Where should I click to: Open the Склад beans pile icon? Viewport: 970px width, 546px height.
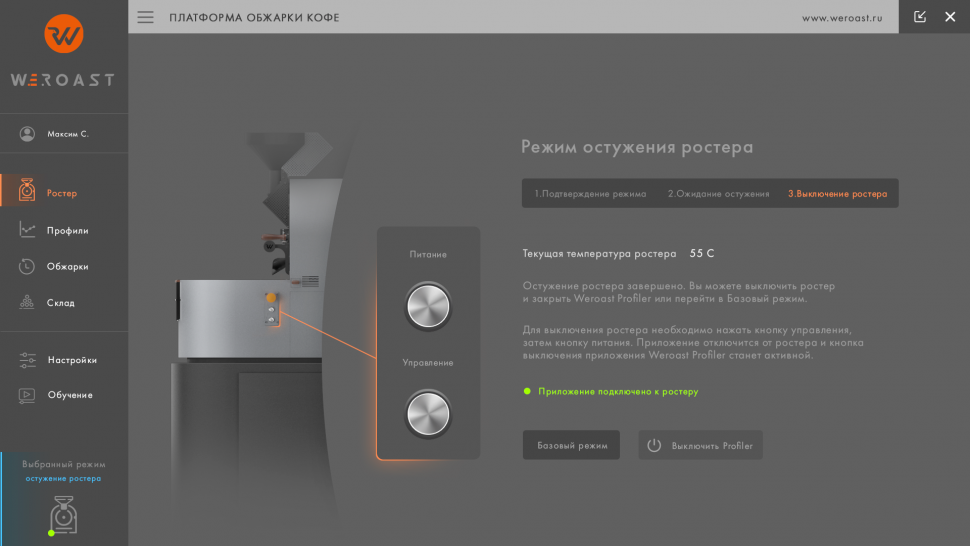tap(27, 302)
